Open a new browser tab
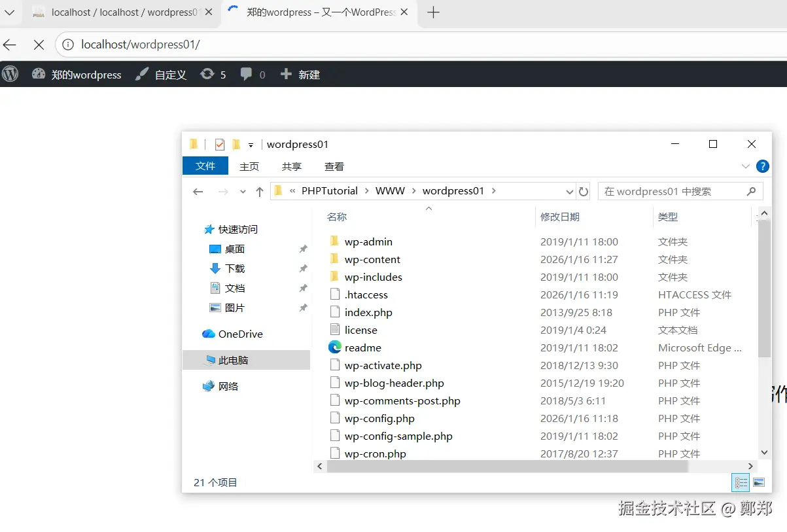Image resolution: width=787 pixels, height=532 pixels. (x=433, y=12)
